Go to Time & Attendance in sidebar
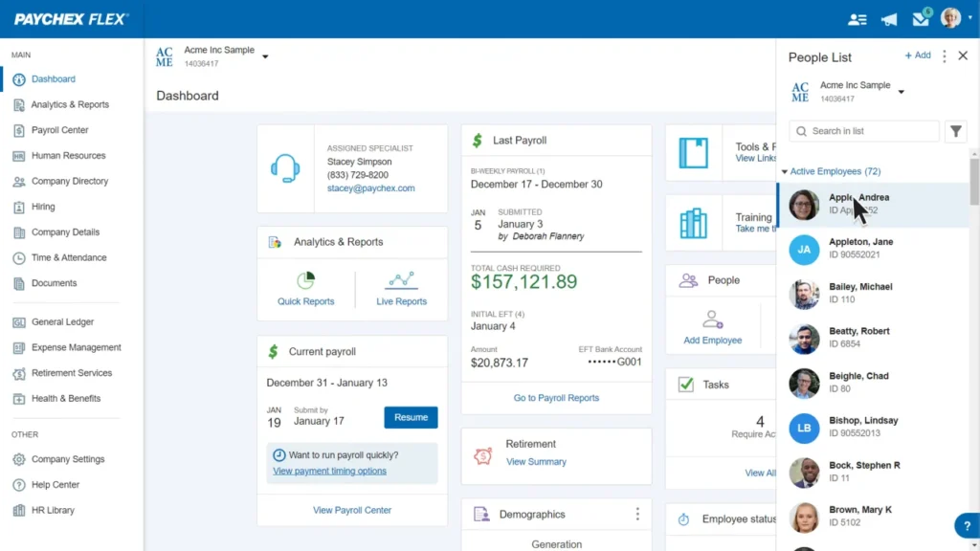This screenshot has height=551, width=980. [x=68, y=257]
